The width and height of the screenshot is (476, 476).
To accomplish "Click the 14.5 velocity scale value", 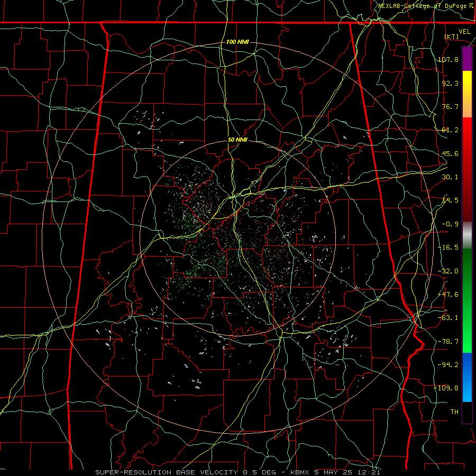I will click(x=450, y=200).
